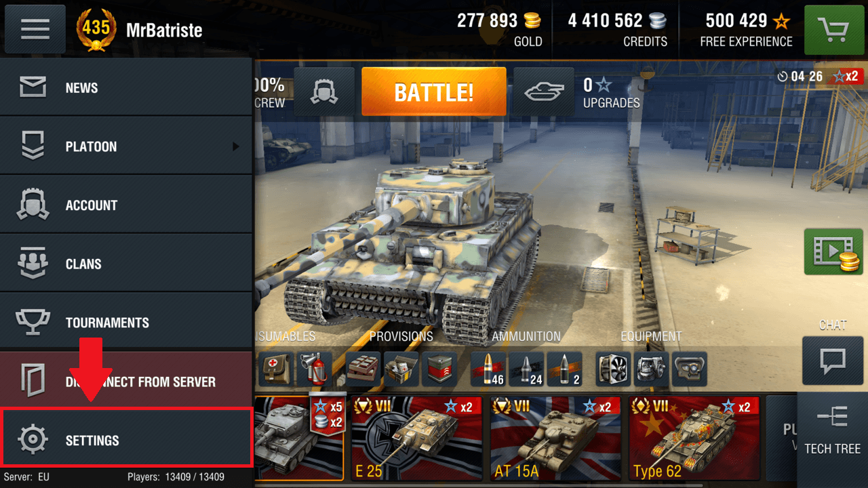Expand the Platoon submenu arrow
Image resolution: width=868 pixels, height=488 pixels.
[236, 146]
